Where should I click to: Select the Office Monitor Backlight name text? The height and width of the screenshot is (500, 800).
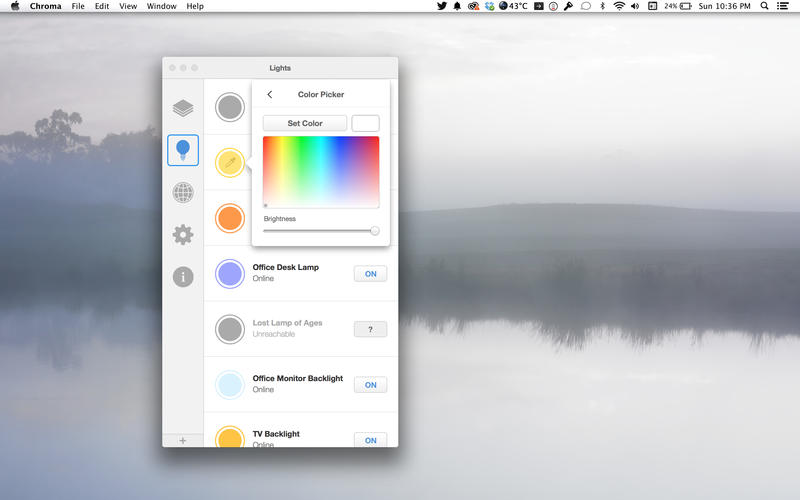(297, 379)
